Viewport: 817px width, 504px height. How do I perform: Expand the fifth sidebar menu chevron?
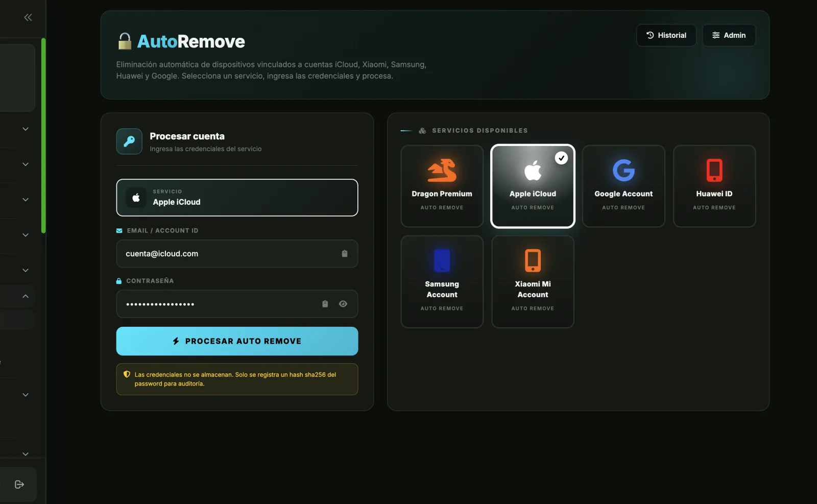tap(26, 270)
